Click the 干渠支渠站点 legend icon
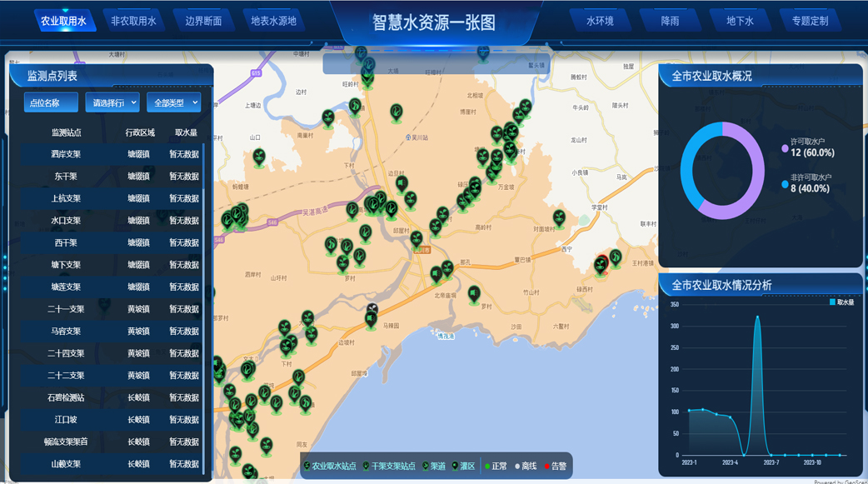868x484 pixels. coord(366,467)
